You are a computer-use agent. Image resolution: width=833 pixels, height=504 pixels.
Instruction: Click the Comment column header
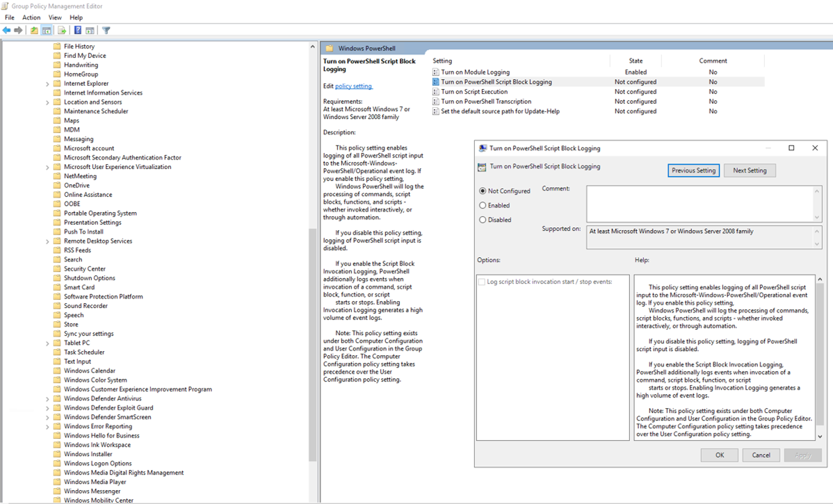[x=713, y=61]
